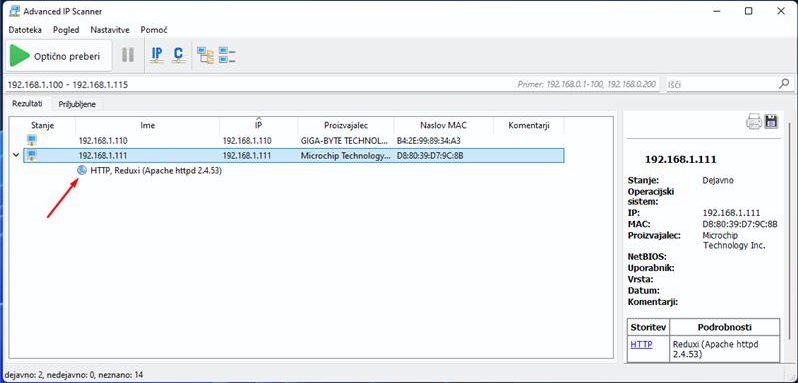The height and width of the screenshot is (383, 798).
Task: Click the search magnifier icon
Action: pos(784,84)
